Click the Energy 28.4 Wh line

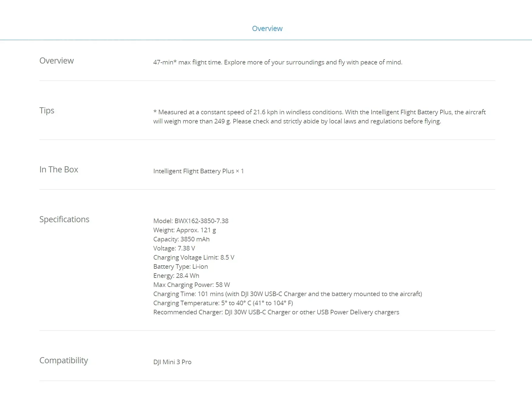coord(176,276)
